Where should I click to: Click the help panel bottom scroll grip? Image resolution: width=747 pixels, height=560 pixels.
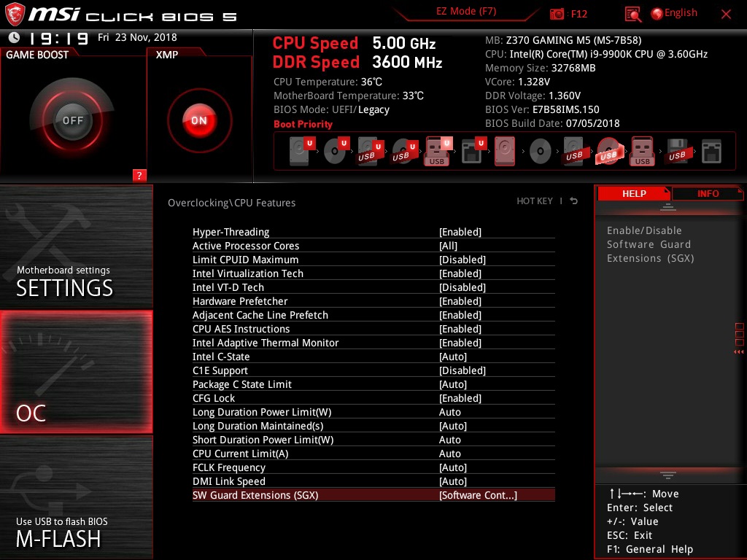(668, 475)
